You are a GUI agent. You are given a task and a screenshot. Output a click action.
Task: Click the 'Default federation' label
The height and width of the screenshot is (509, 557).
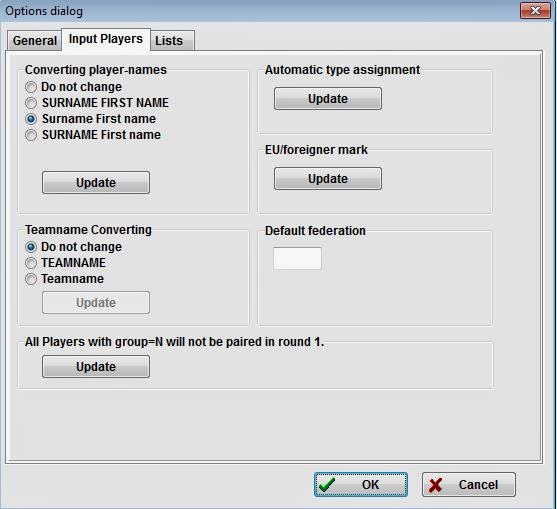click(x=315, y=231)
